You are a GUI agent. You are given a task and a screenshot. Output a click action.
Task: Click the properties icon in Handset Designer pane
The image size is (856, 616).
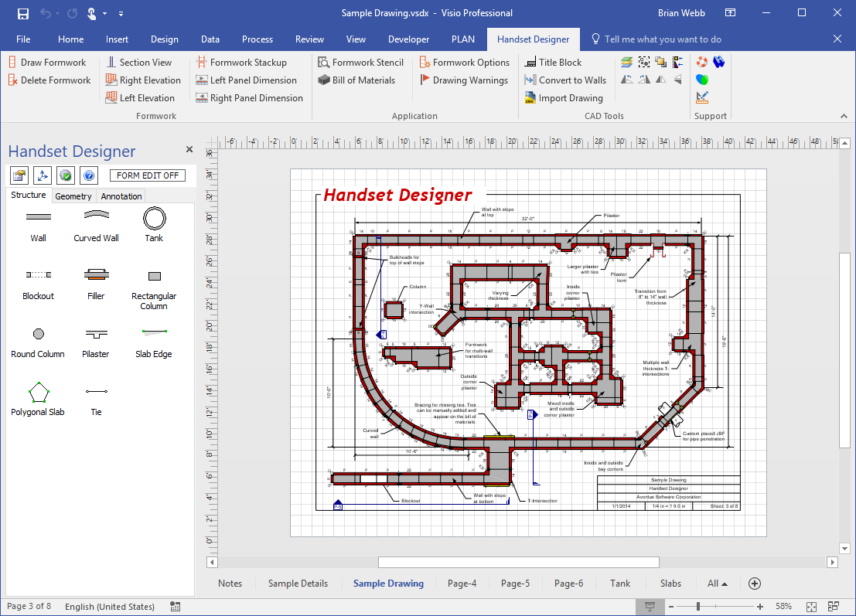(x=19, y=175)
